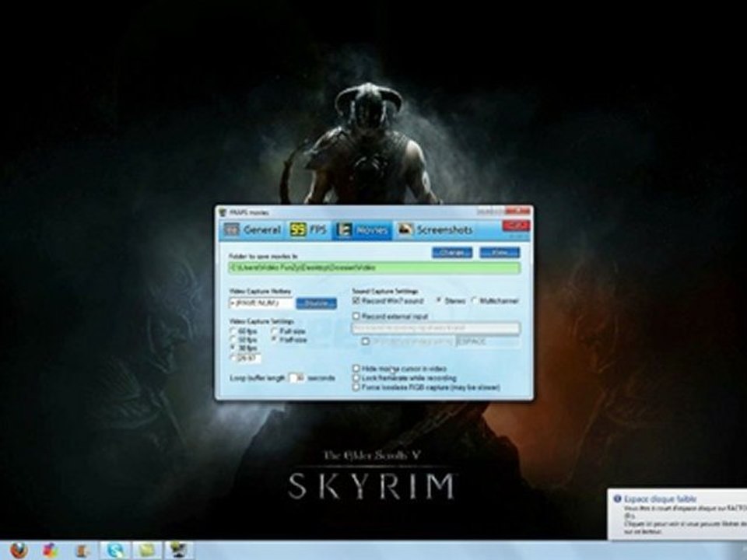The image size is (747, 560).
Task: Switch to the FPS tab
Action: click(x=309, y=230)
